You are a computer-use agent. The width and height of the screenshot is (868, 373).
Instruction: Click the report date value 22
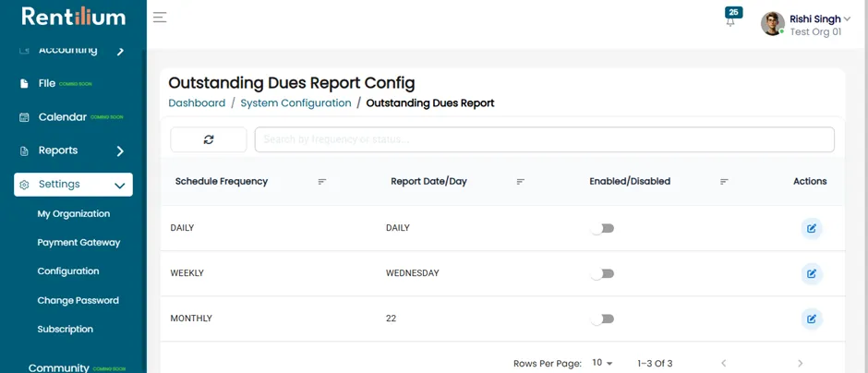[x=391, y=319]
